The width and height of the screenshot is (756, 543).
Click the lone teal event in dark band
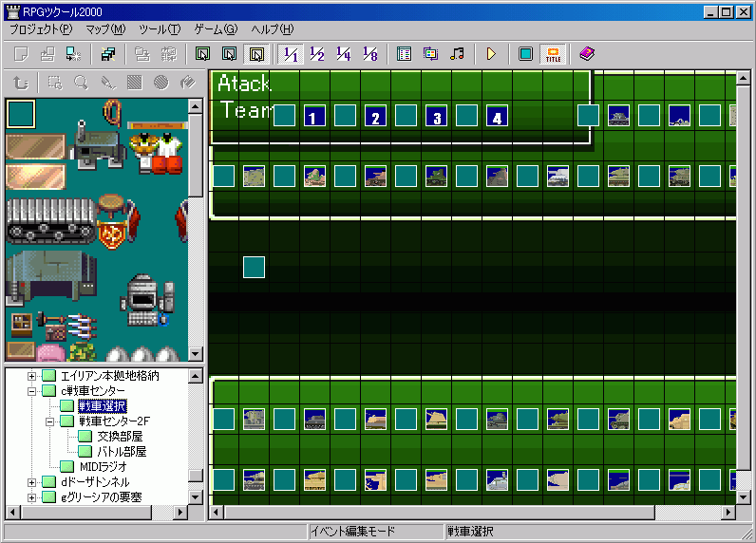(x=254, y=267)
